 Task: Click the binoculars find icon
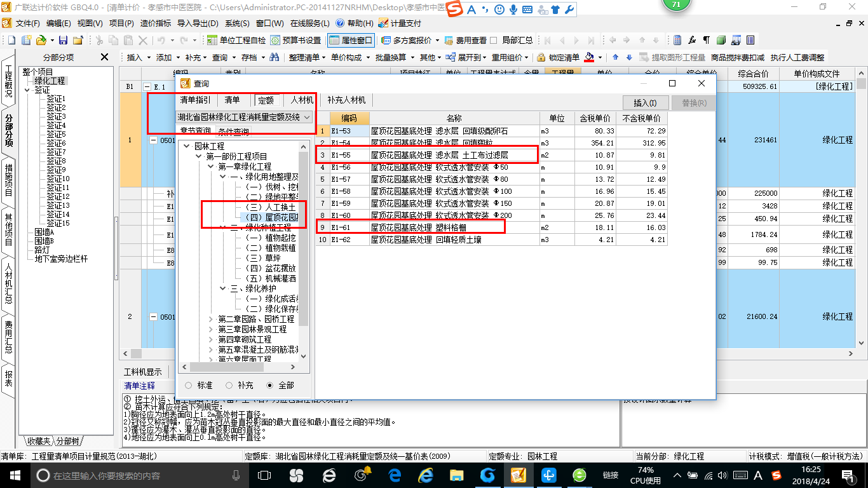[x=275, y=57]
